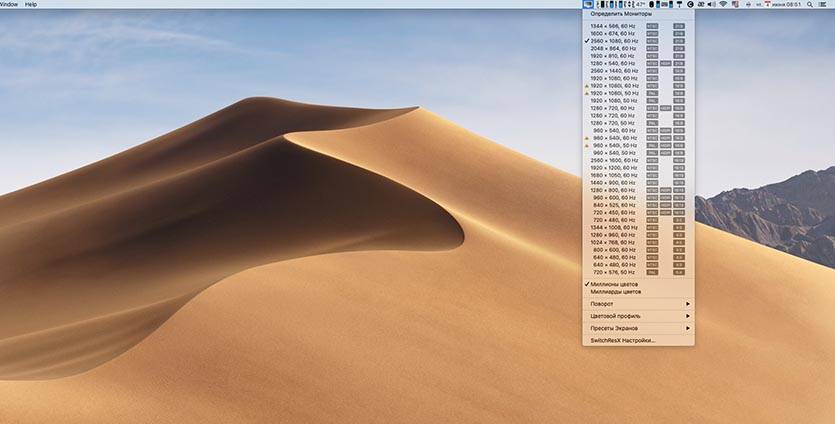Click the Wi-Fi status icon
The image size is (835, 424).
point(723,5)
